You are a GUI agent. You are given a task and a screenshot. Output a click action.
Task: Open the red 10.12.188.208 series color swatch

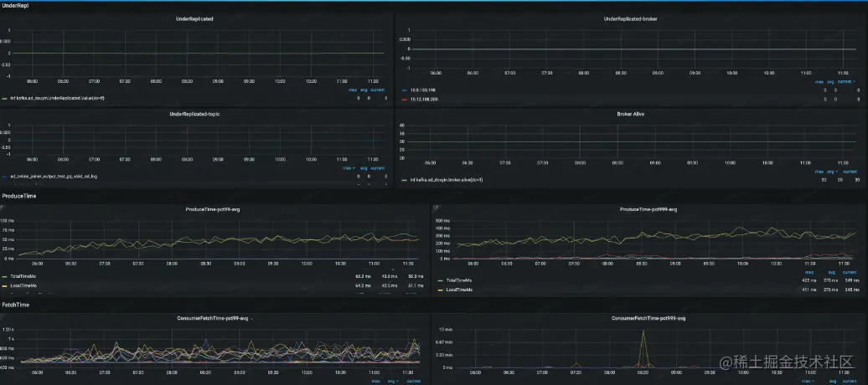pos(406,99)
